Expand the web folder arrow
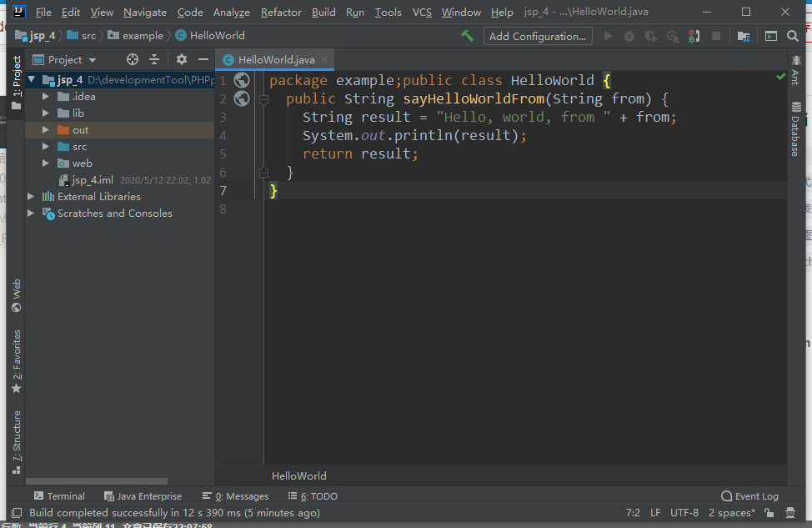Screen dimensions: 812x528 click(x=46, y=163)
